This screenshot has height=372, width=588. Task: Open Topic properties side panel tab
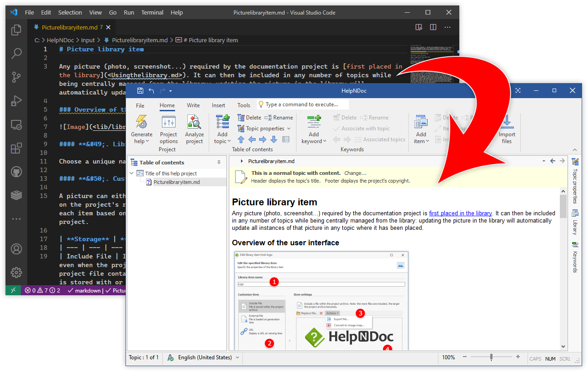coord(575,181)
